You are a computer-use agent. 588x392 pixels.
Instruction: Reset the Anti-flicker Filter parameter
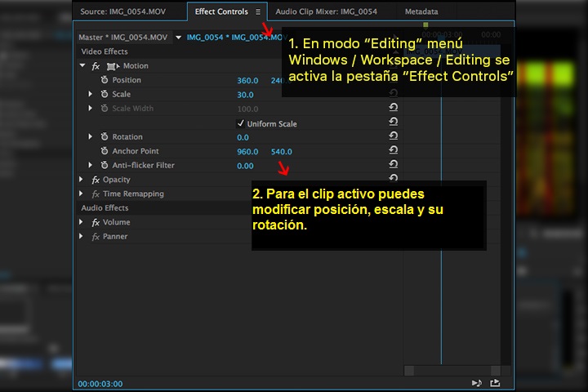point(393,164)
